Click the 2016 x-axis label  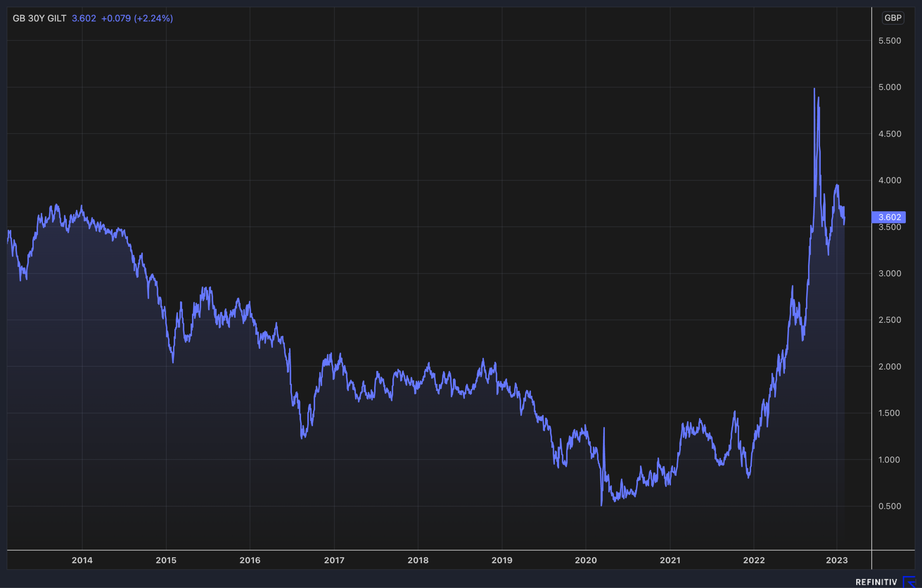[249, 560]
